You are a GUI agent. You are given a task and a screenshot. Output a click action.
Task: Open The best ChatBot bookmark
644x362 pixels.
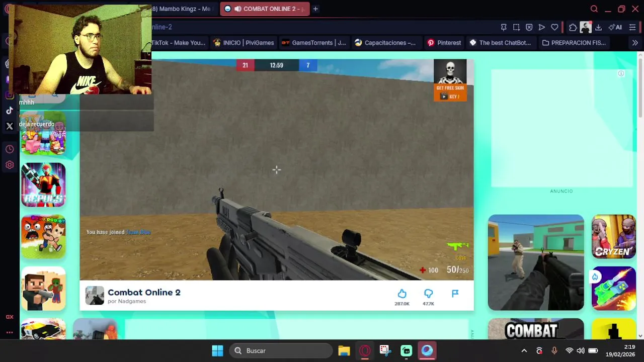point(500,43)
